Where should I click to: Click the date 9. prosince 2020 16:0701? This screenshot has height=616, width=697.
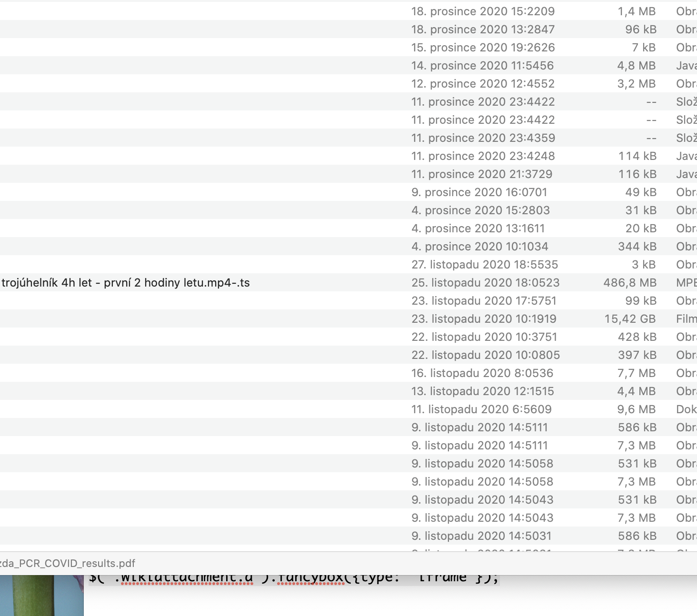(x=479, y=192)
